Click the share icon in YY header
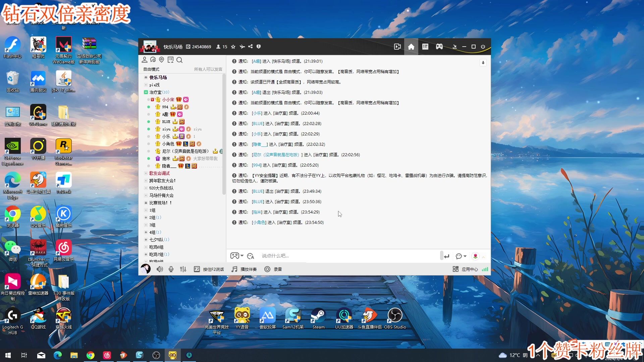Viewport: 644px width, 362px height. click(251, 47)
